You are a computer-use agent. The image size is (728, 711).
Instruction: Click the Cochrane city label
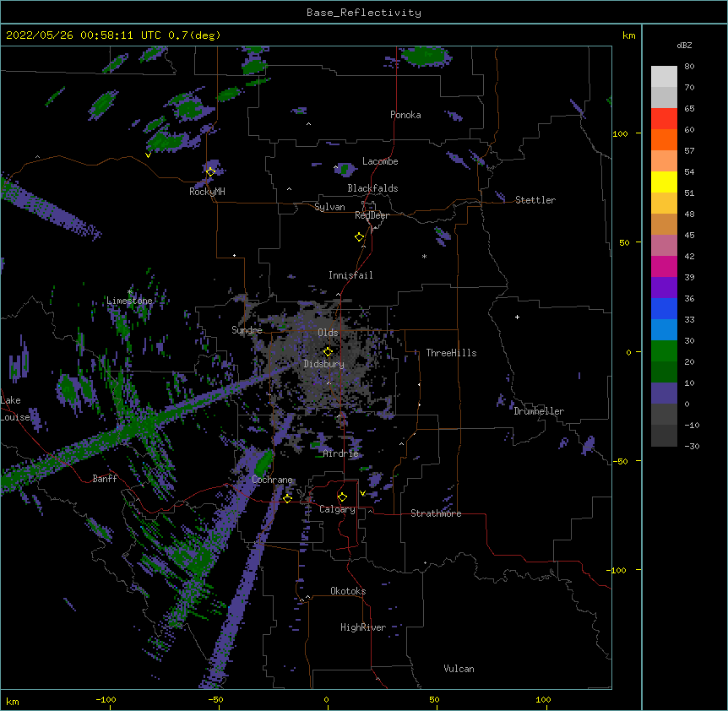coord(272,480)
